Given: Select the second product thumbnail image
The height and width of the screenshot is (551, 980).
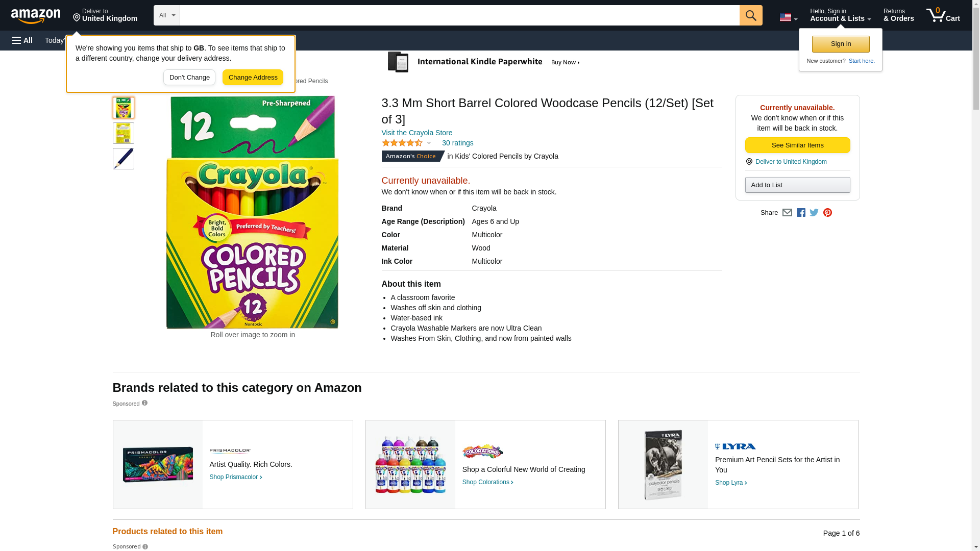Looking at the screenshot, I should [x=124, y=133].
